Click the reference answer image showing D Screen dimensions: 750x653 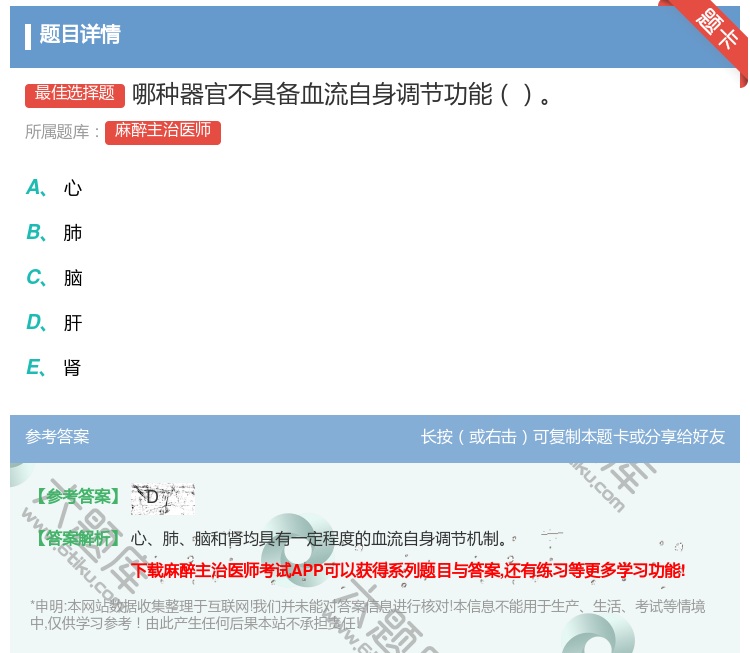tap(163, 499)
